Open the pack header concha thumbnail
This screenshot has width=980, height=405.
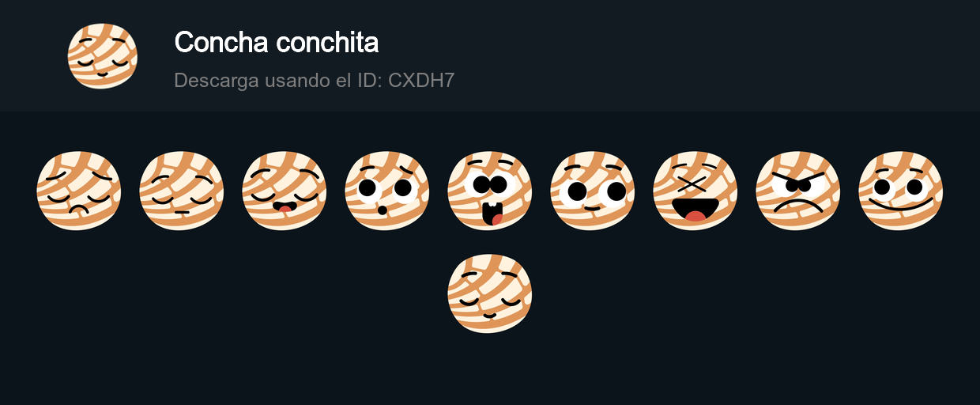pyautogui.click(x=103, y=56)
